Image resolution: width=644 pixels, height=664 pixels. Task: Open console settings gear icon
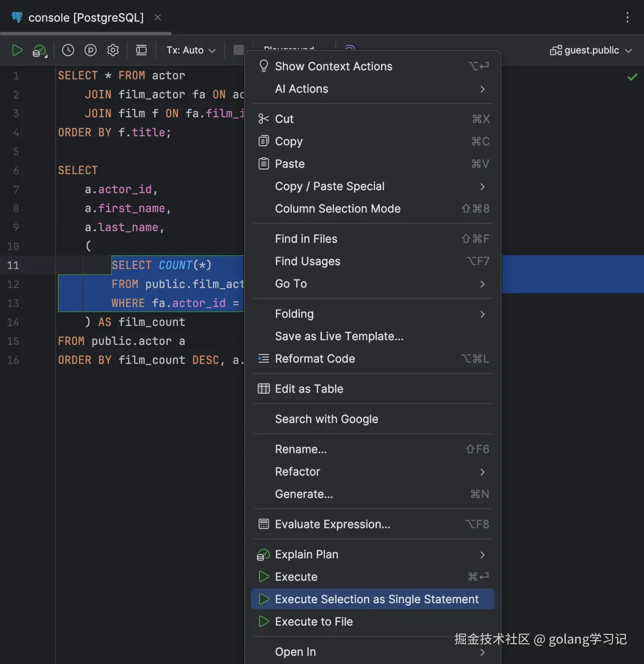113,50
